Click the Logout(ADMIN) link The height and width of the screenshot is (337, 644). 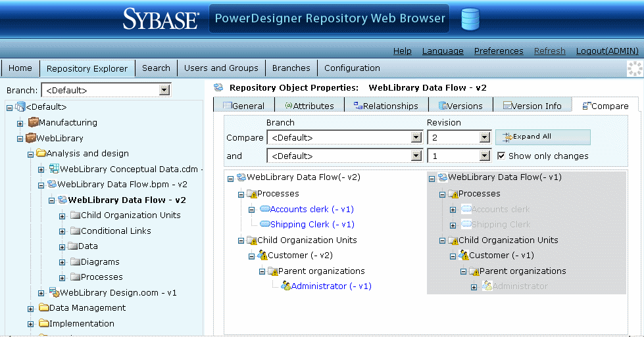click(607, 51)
